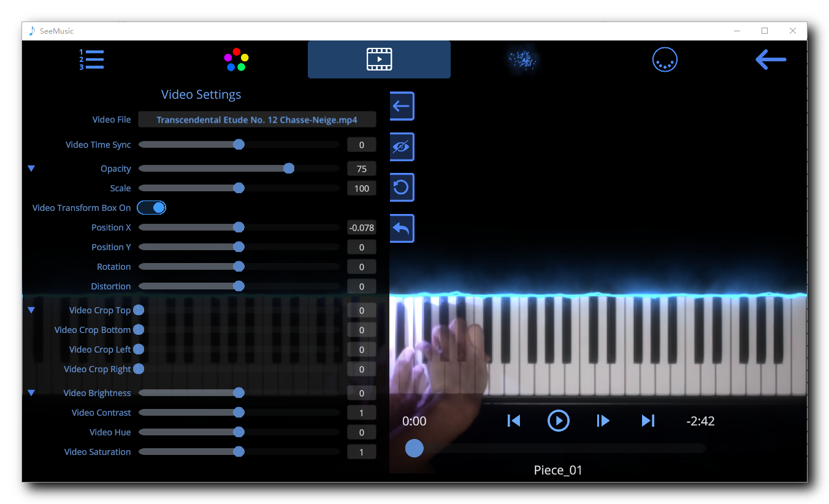The width and height of the screenshot is (829, 504).
Task: Click the Video Brightness slider handle
Action: [x=239, y=393]
